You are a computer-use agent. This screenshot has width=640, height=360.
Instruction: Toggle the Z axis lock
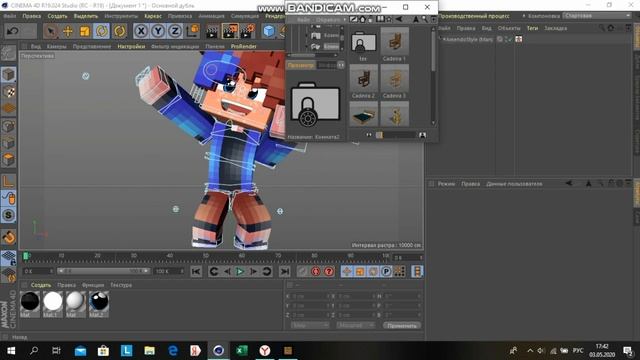tap(175, 31)
